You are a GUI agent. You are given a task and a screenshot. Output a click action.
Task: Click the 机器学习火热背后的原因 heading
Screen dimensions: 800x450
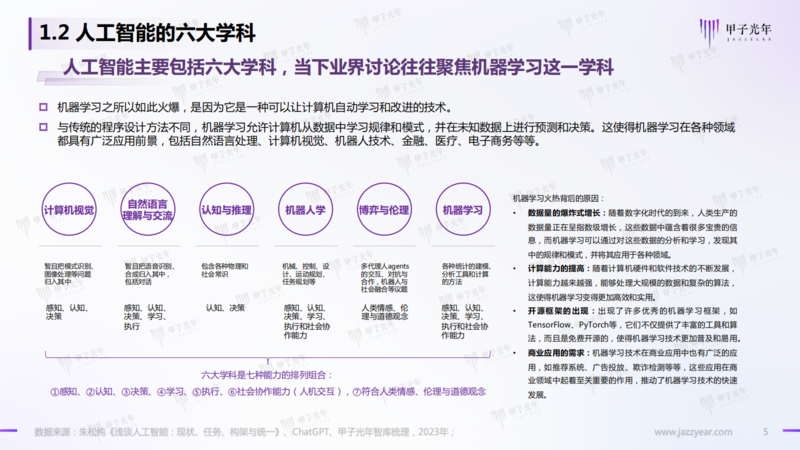click(x=559, y=198)
